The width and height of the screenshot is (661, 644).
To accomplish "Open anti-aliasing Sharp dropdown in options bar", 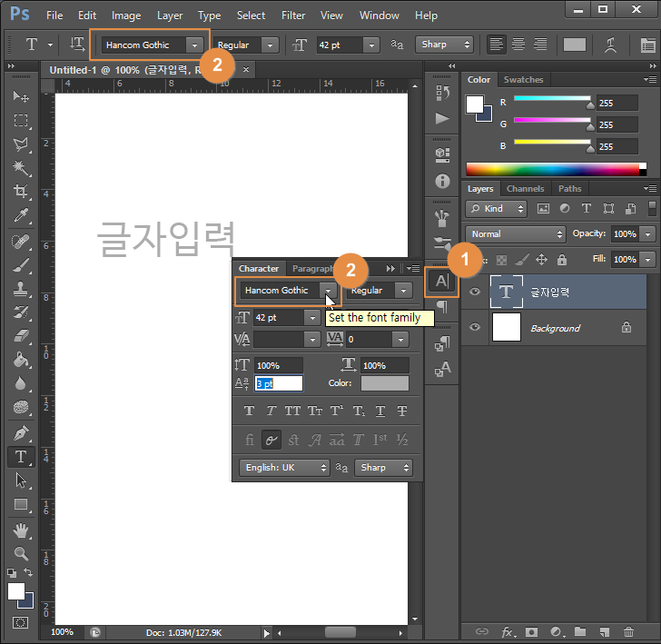I will (x=444, y=45).
